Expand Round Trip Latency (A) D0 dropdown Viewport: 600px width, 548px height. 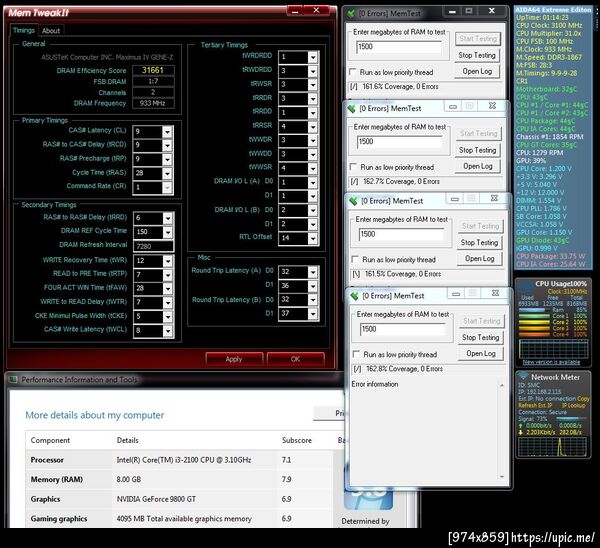point(313,272)
